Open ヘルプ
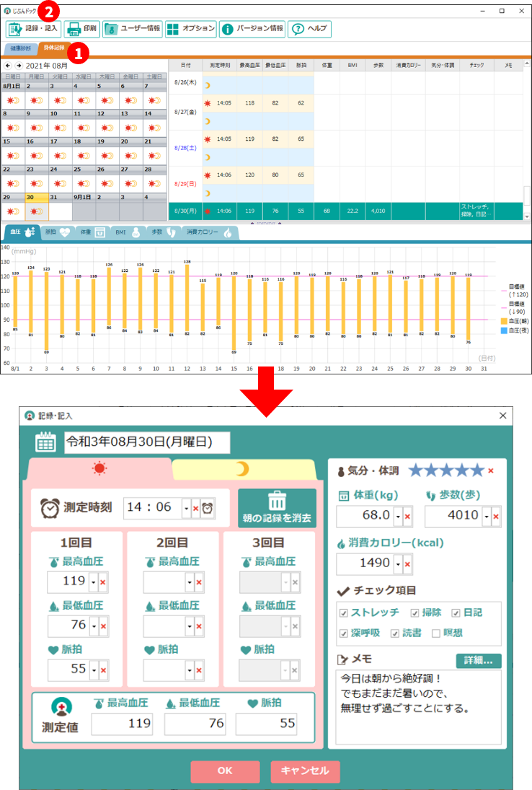The image size is (532, 790). point(309,29)
